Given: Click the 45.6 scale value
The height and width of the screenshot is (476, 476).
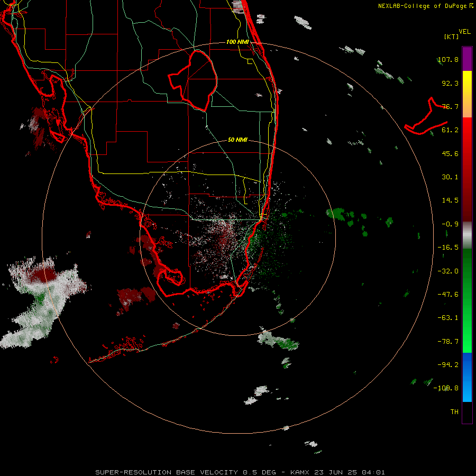Looking at the screenshot, I should [450, 153].
